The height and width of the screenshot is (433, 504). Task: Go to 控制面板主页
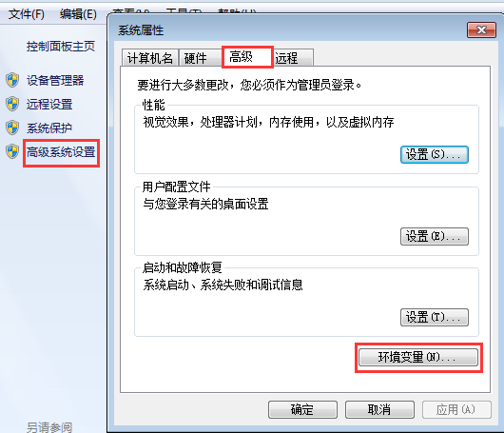61,47
